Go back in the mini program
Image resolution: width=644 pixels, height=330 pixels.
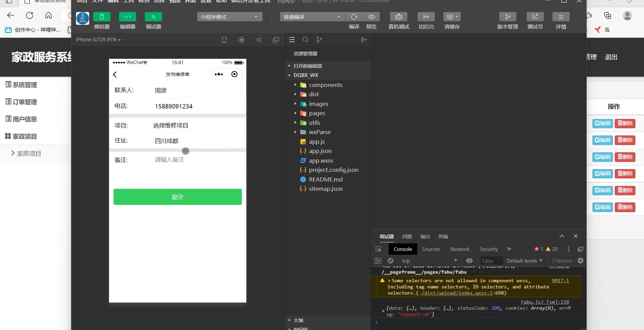point(115,75)
